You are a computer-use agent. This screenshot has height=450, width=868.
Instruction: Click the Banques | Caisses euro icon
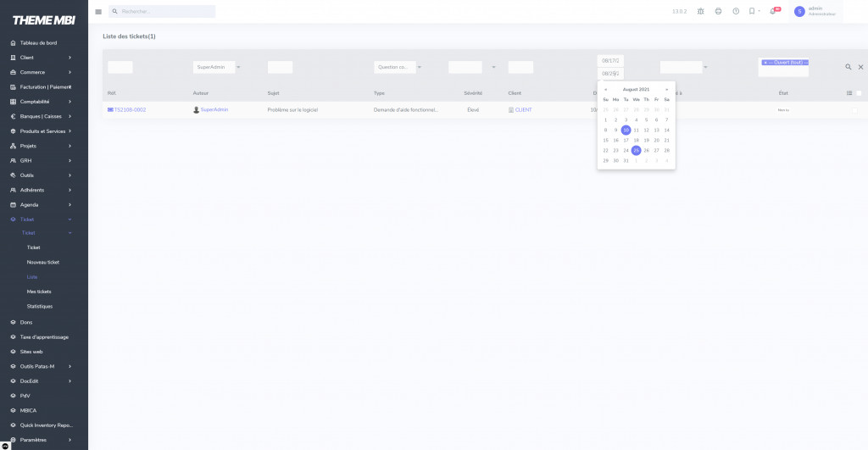point(14,116)
